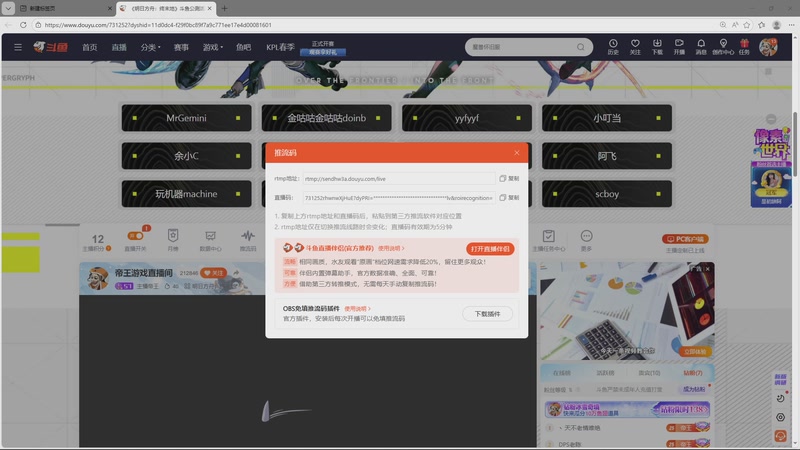Open the 消息 bell icon
This screenshot has width=800, height=450.
(x=701, y=47)
